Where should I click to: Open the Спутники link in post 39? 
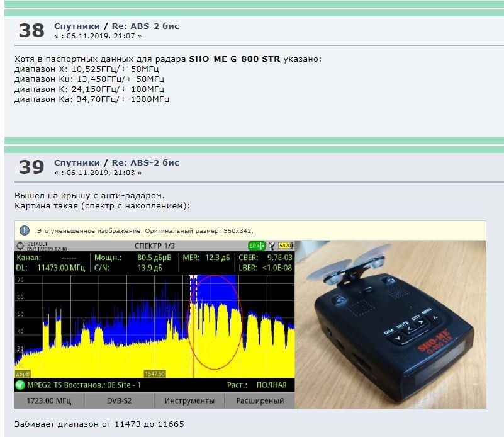tap(77, 162)
